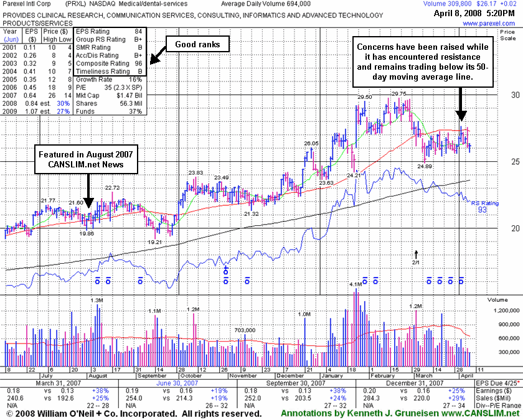Click the 19.86 August low label
The image size is (523, 420).
point(87,234)
